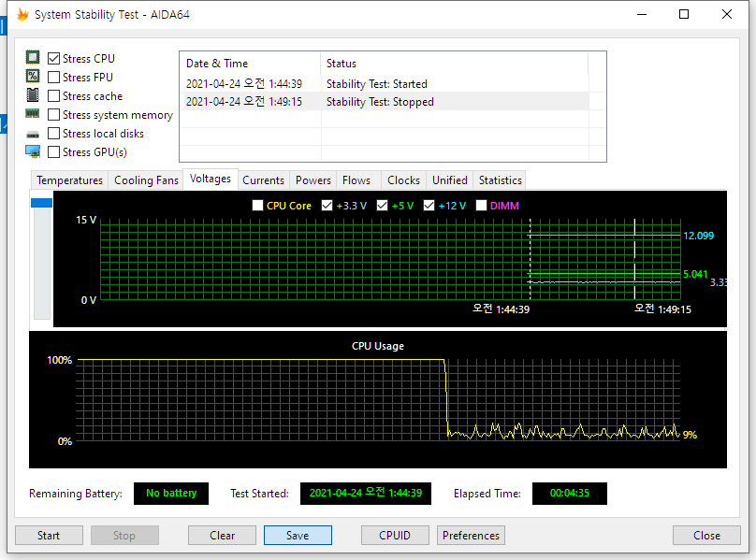Click the disk drive icon beside Stress local disks
Screen dimensions: 756x560
tap(33, 134)
